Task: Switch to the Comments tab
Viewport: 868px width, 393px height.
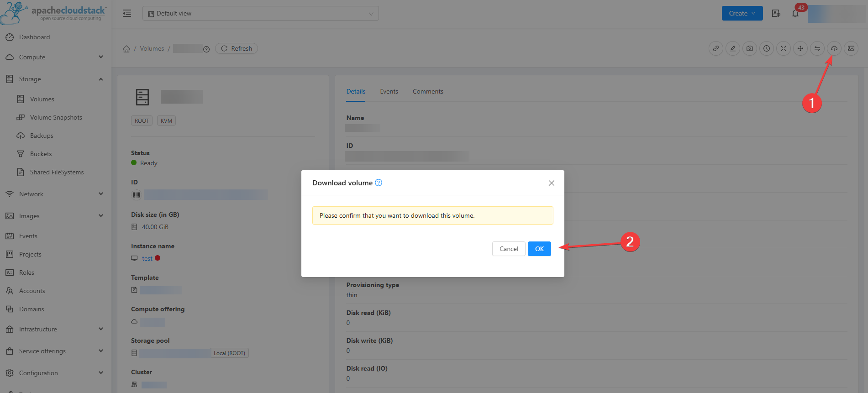Action: (x=428, y=91)
